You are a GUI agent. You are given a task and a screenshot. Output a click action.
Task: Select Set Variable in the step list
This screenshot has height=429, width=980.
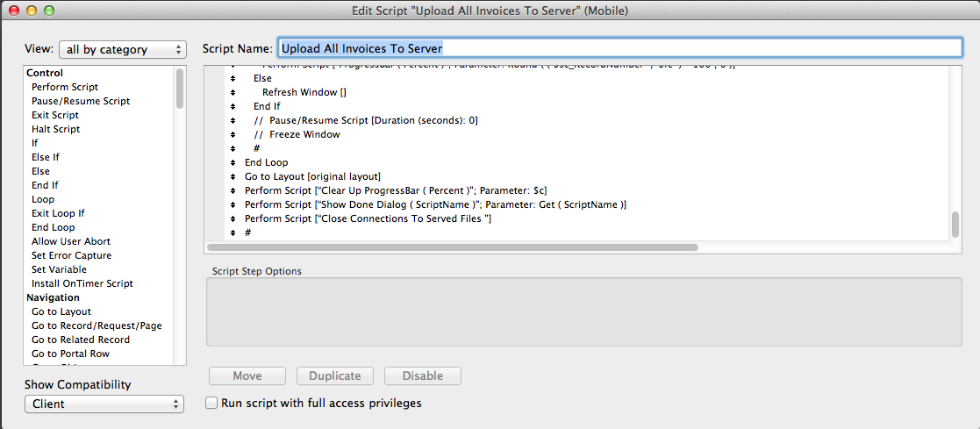[x=59, y=269]
